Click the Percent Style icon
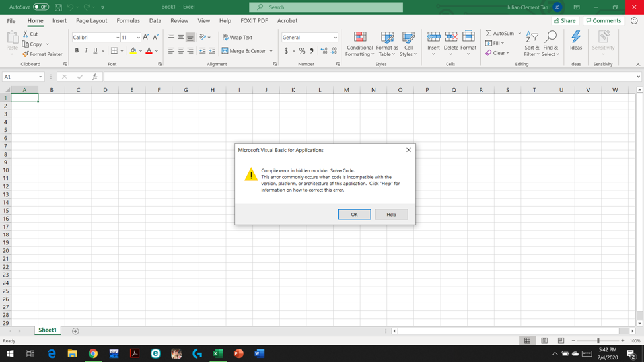 pyautogui.click(x=302, y=51)
